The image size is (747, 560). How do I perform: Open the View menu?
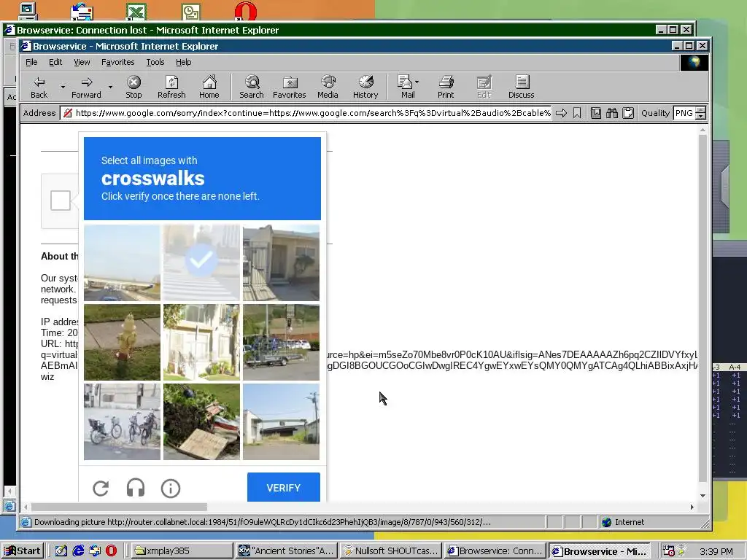click(x=82, y=62)
